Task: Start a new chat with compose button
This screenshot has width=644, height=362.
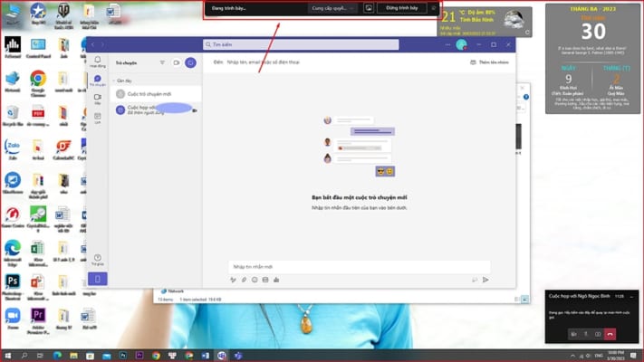Action: [x=190, y=62]
